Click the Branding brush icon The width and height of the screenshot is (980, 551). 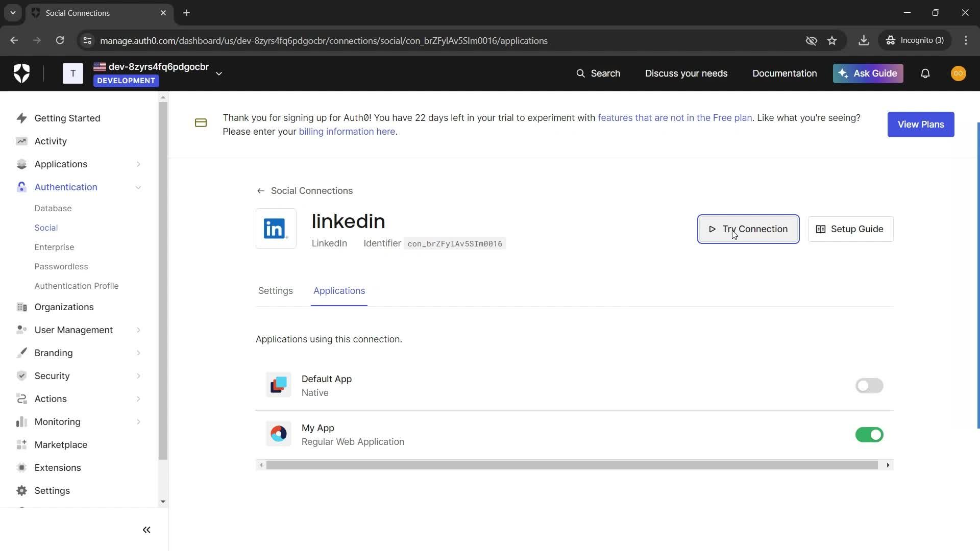coord(21,353)
